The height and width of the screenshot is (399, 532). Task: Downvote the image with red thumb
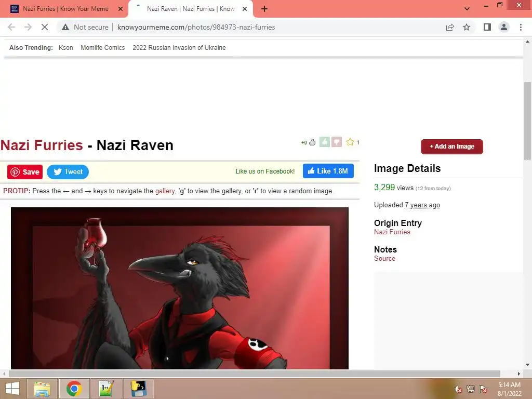coord(337,142)
